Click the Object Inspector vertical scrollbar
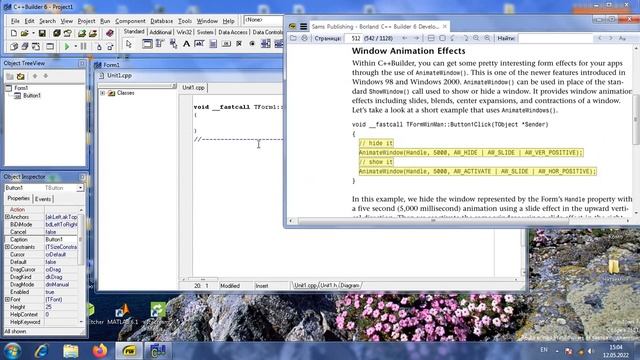The height and width of the screenshot is (360, 640). (x=81, y=266)
